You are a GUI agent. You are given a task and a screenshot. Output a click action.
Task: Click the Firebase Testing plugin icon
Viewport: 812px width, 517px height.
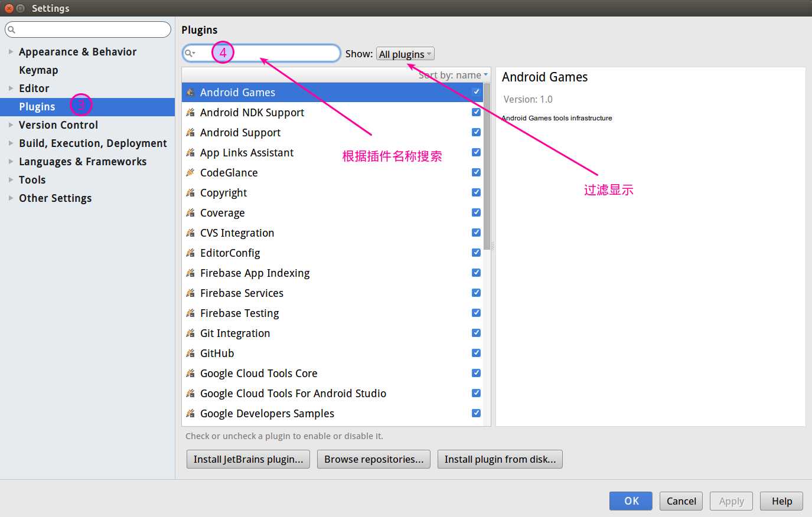(x=190, y=313)
